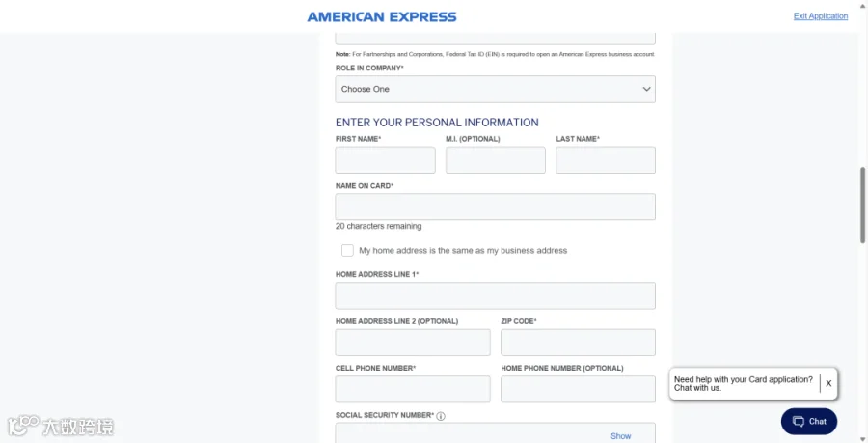Close the chat help popup
This screenshot has height=443, width=868.
(x=828, y=383)
